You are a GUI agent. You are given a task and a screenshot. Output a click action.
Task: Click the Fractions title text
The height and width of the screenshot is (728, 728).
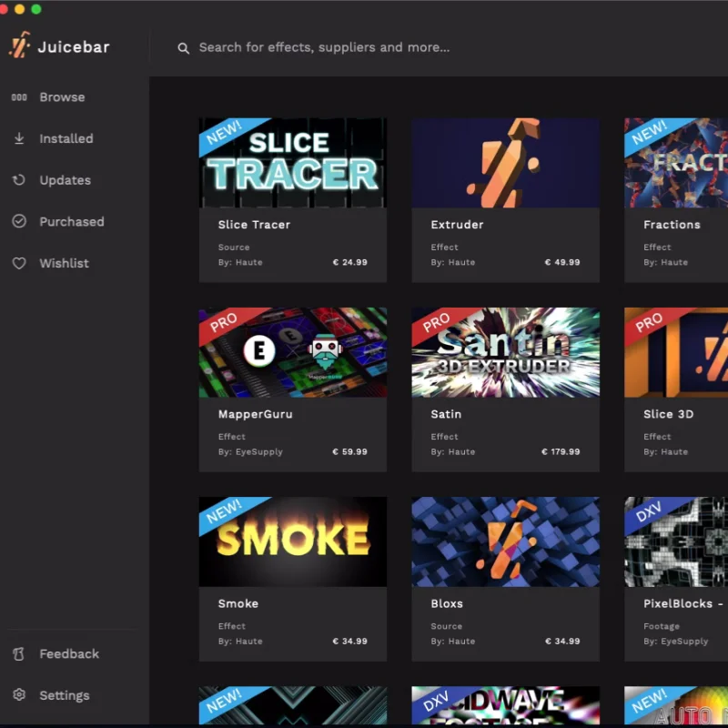(672, 225)
